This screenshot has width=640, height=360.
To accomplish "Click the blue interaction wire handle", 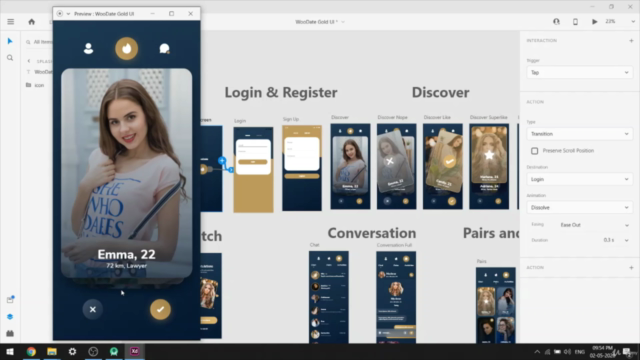I will [x=222, y=160].
